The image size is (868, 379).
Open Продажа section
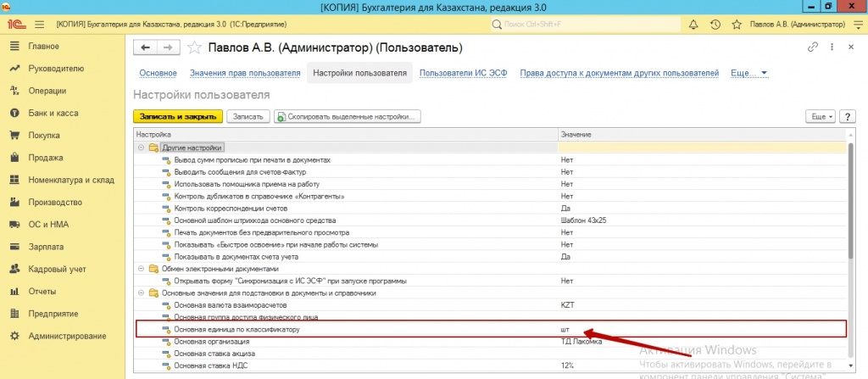point(46,158)
